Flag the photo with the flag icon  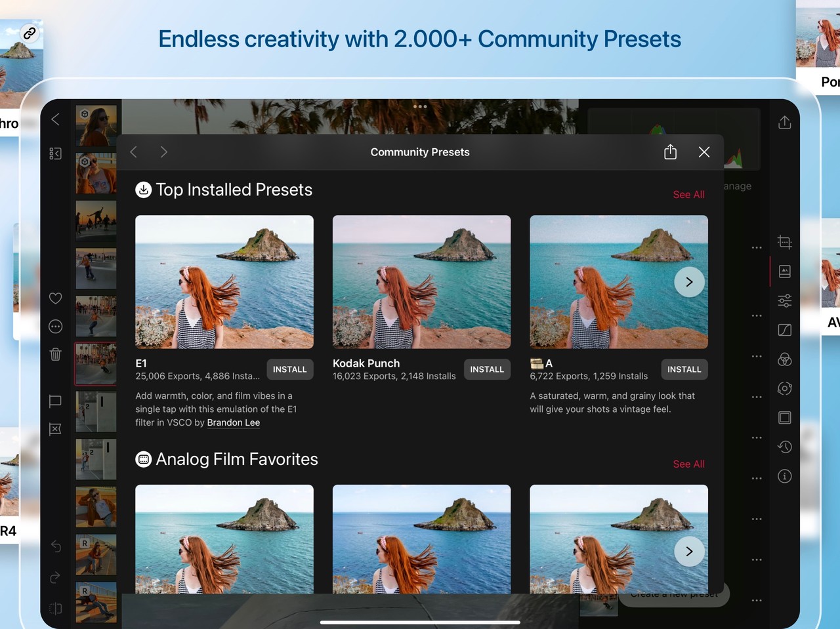[56, 401]
